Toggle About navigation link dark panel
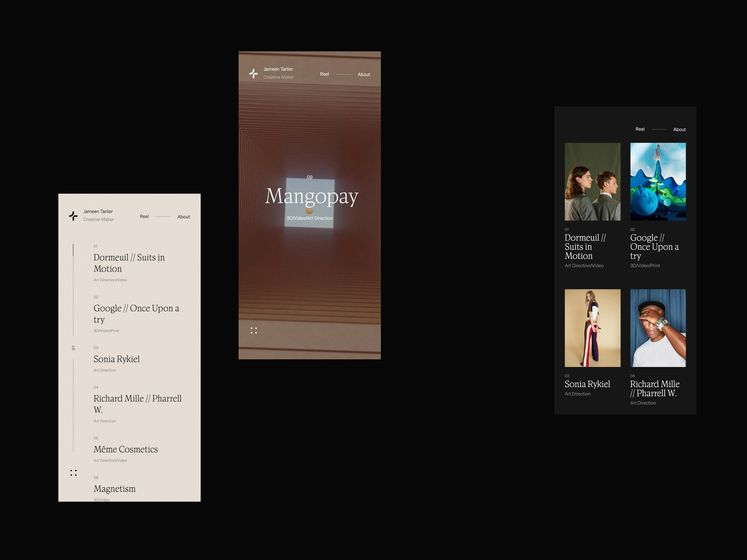 (x=679, y=130)
